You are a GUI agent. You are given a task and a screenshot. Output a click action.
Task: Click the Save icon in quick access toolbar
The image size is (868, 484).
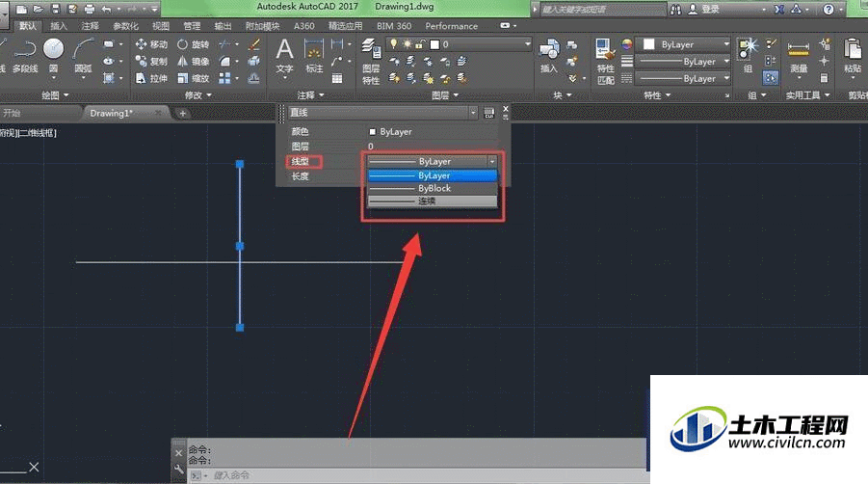click(x=55, y=9)
